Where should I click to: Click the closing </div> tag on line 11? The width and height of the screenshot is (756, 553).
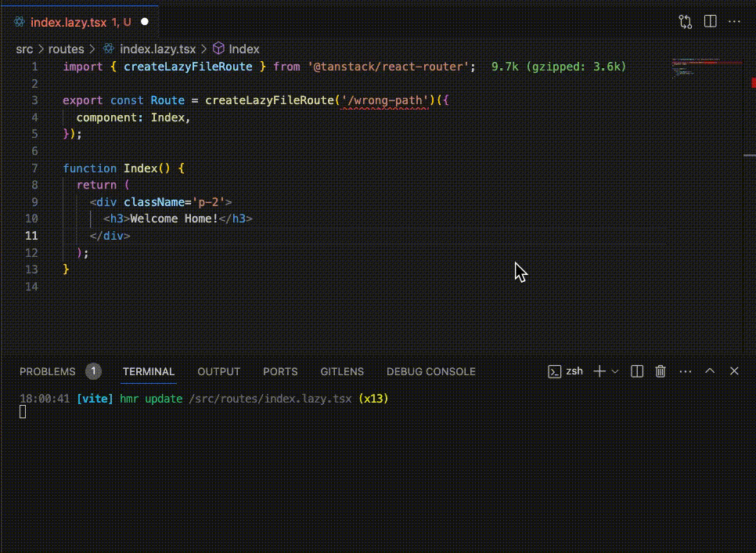point(110,236)
